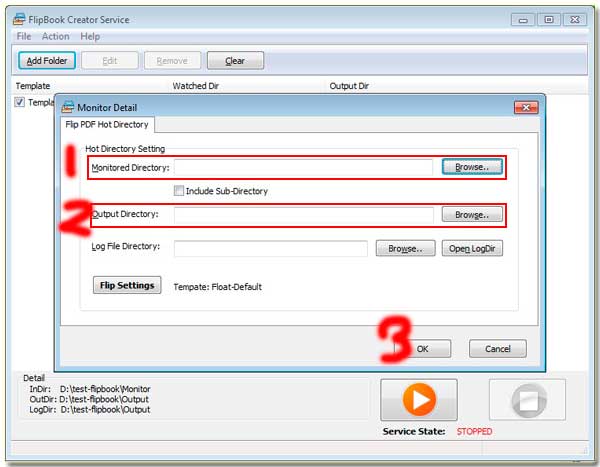600x467 pixels.
Task: Enable the Include Sub-Directory checkbox
Action: coord(179,191)
